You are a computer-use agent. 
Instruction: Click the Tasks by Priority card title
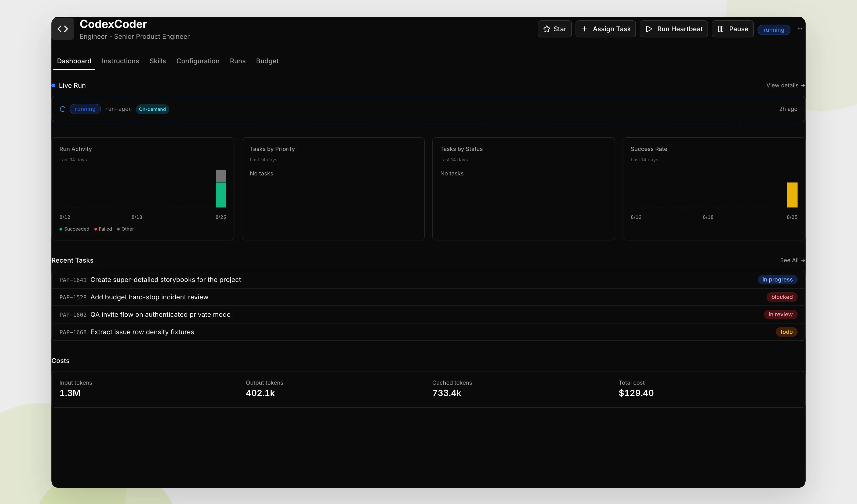click(272, 149)
